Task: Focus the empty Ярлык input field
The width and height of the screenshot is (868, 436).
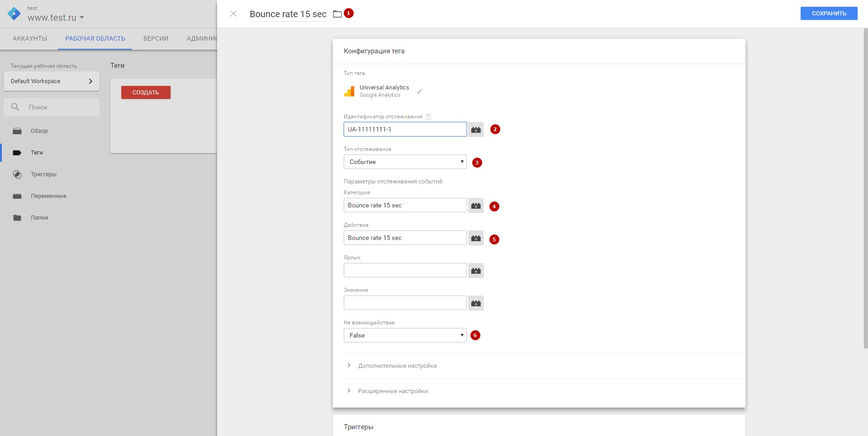Action: pos(405,270)
